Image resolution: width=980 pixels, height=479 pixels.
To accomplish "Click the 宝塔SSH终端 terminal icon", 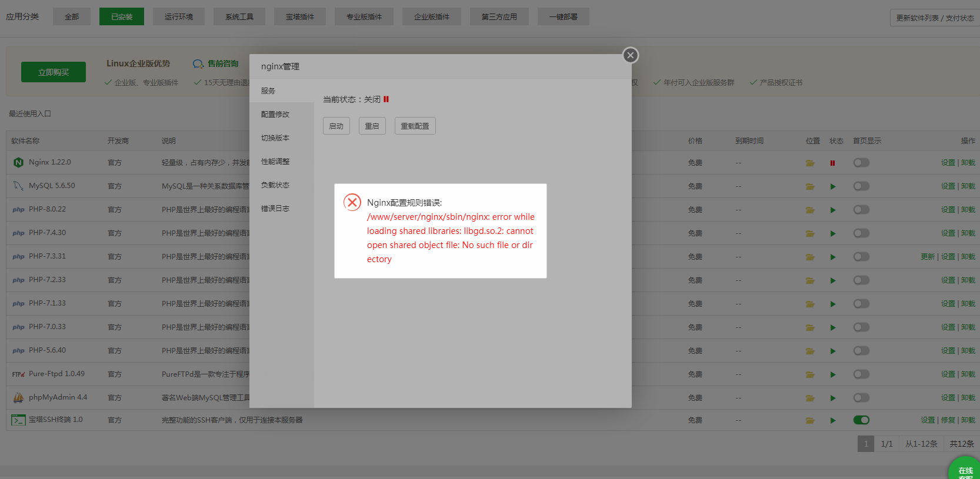I will click(18, 420).
